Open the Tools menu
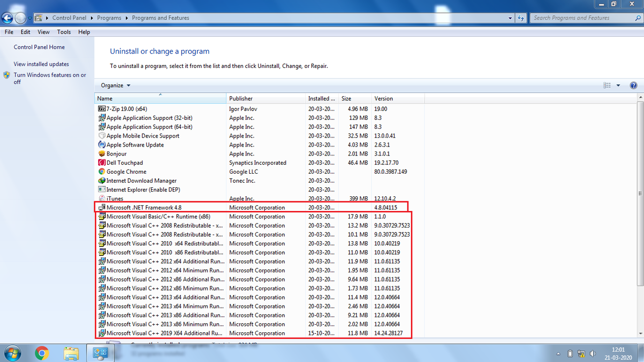644x362 pixels. coord(64,32)
